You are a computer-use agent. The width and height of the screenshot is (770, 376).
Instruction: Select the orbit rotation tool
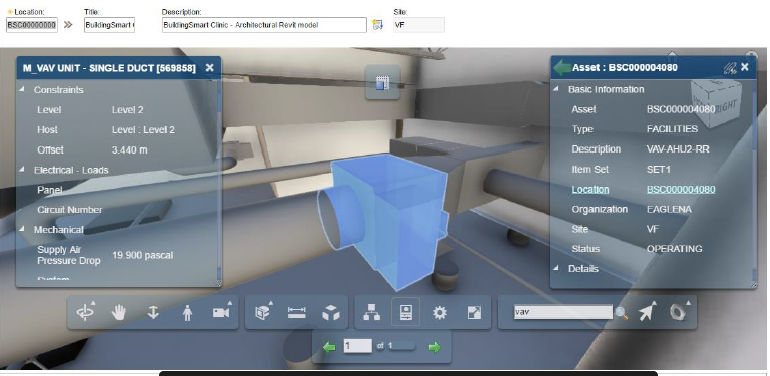pyautogui.click(x=85, y=312)
